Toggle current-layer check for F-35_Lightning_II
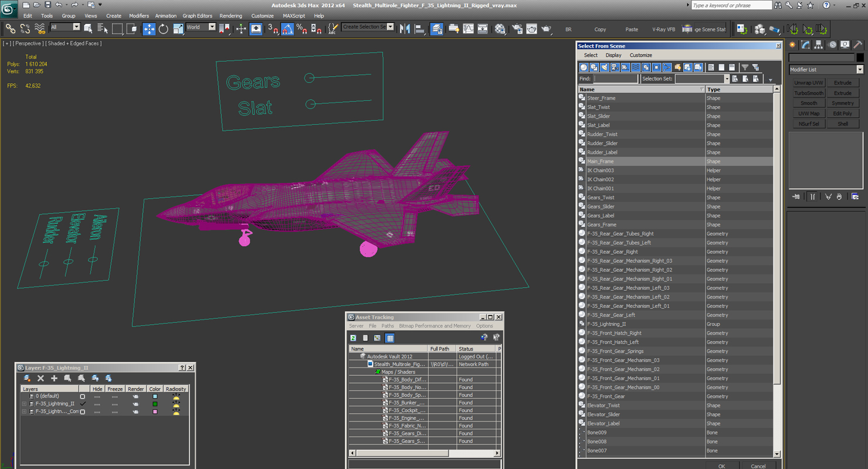Image resolution: width=868 pixels, height=469 pixels. 83,404
